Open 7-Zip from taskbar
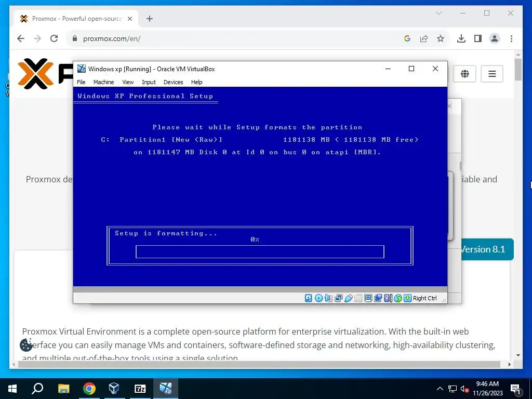 140,389
